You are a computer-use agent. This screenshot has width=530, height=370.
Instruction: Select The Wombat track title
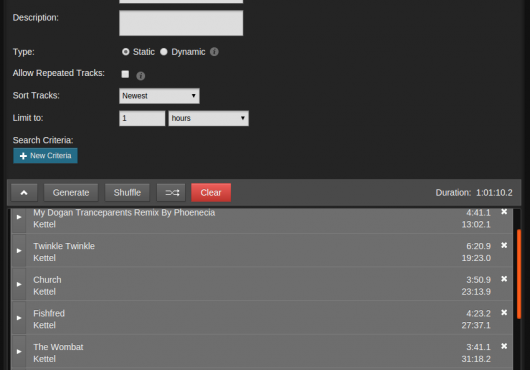click(x=58, y=347)
